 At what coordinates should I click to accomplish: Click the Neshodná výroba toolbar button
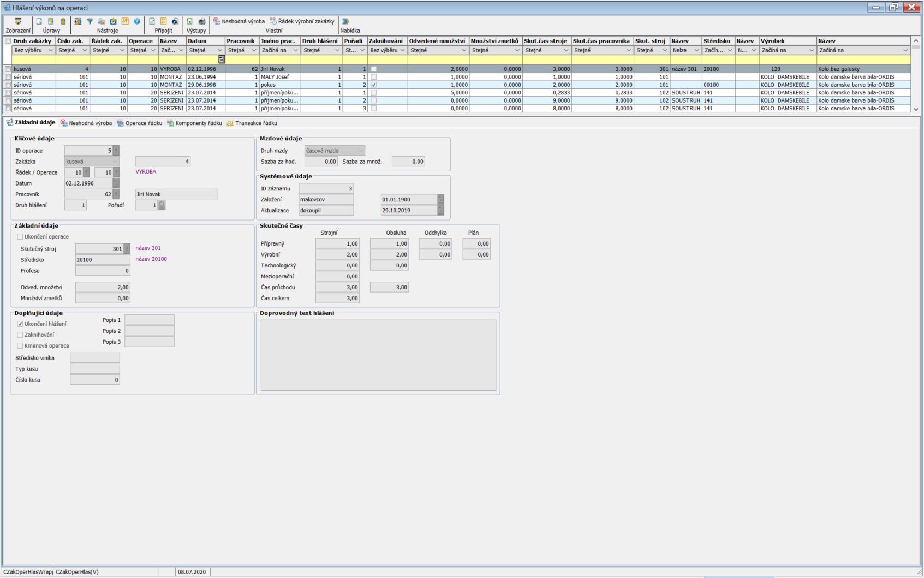point(239,21)
